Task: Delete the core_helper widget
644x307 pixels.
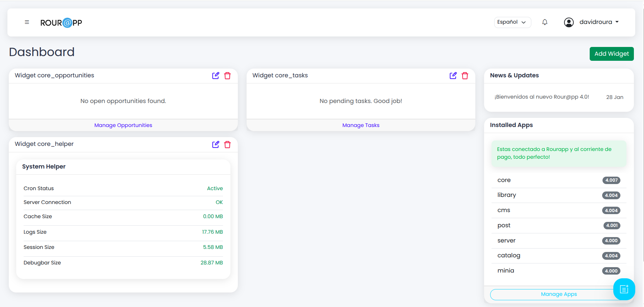Action: click(x=227, y=145)
